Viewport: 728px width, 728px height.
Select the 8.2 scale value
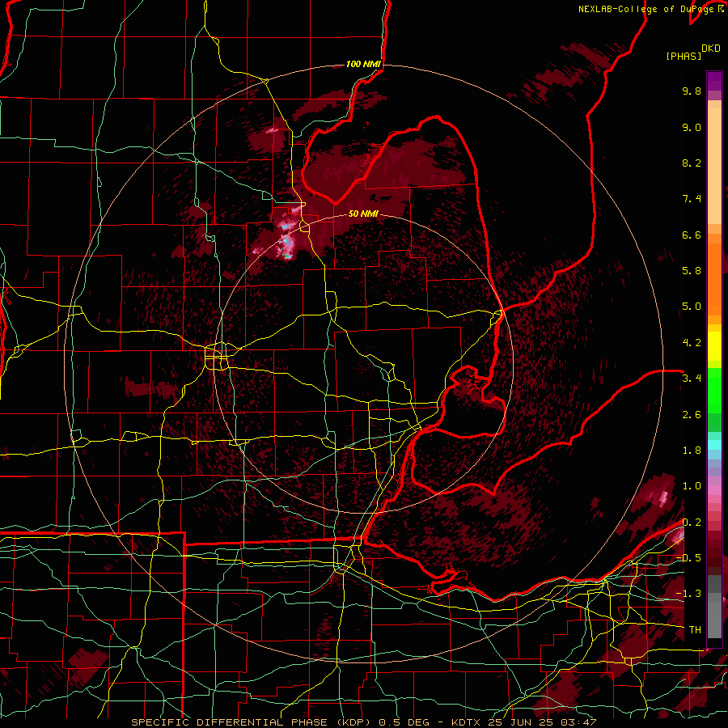click(x=692, y=163)
